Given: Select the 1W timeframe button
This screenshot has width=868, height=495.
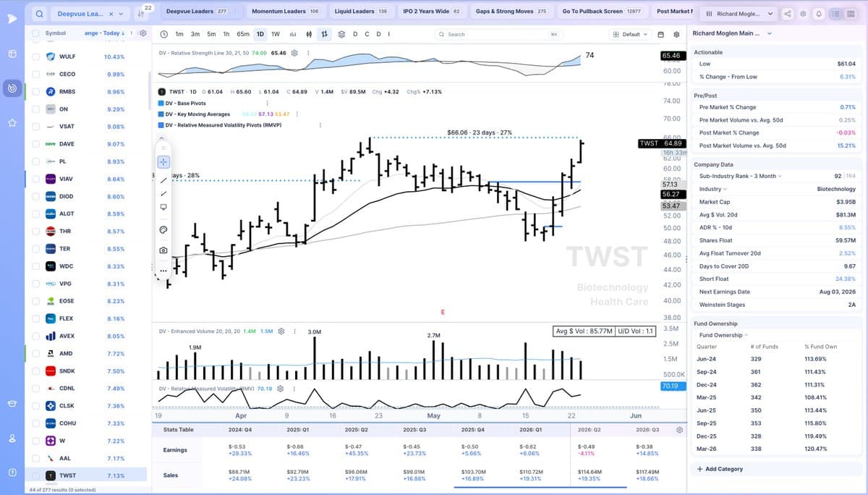Looking at the screenshot, I should (276, 34).
